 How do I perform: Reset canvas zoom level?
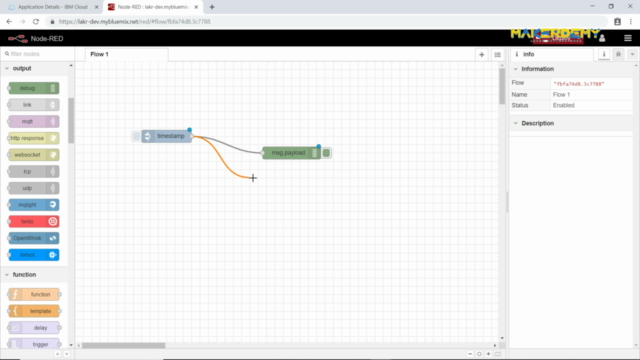coord(479,354)
